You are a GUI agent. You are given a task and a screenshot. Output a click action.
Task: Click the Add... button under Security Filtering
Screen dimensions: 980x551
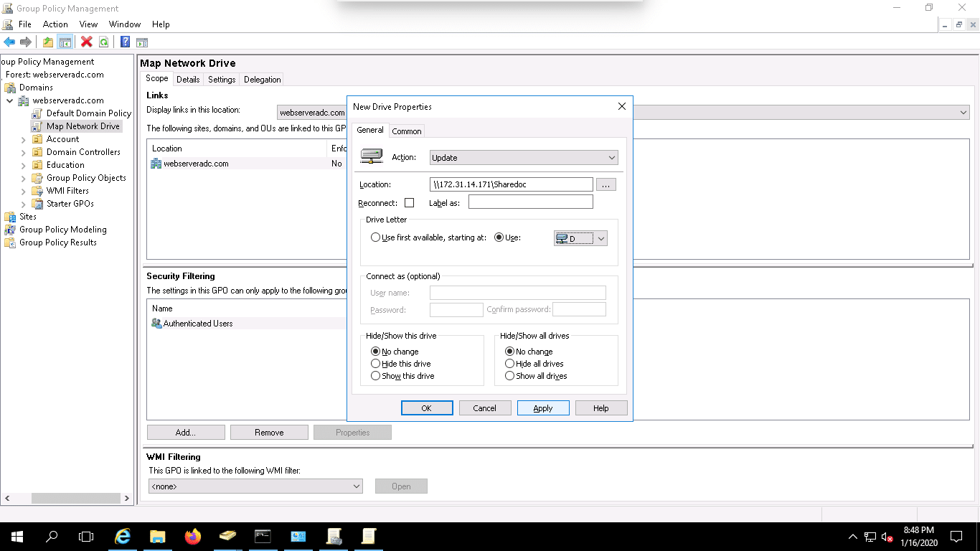click(186, 433)
